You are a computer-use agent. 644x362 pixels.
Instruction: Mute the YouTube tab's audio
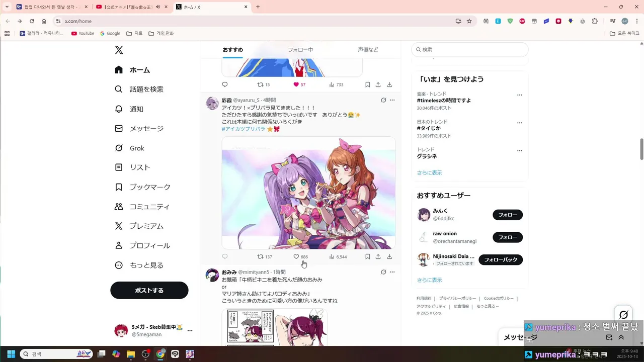click(x=158, y=7)
